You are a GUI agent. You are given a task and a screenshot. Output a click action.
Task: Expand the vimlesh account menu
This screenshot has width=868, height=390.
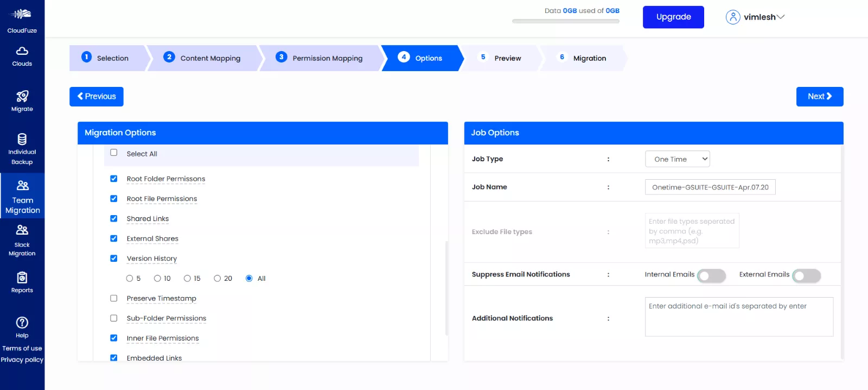[x=764, y=17]
